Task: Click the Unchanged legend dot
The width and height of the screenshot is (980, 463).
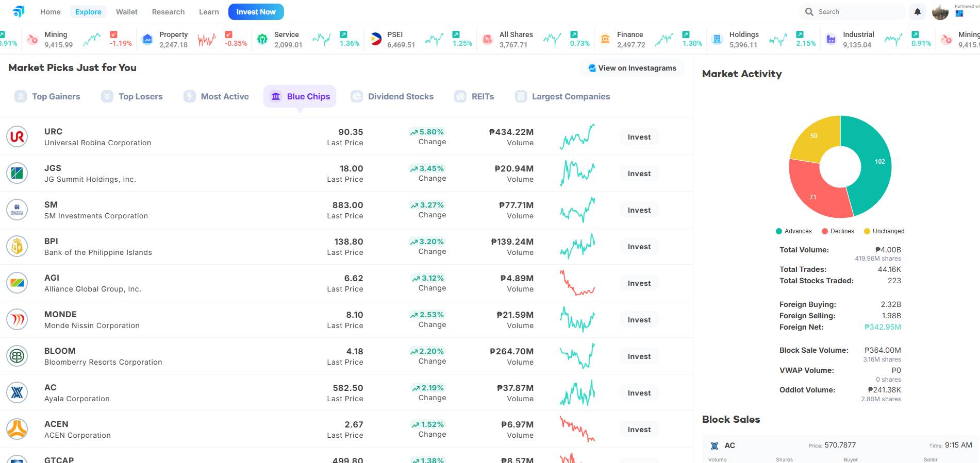Action: 867,231
